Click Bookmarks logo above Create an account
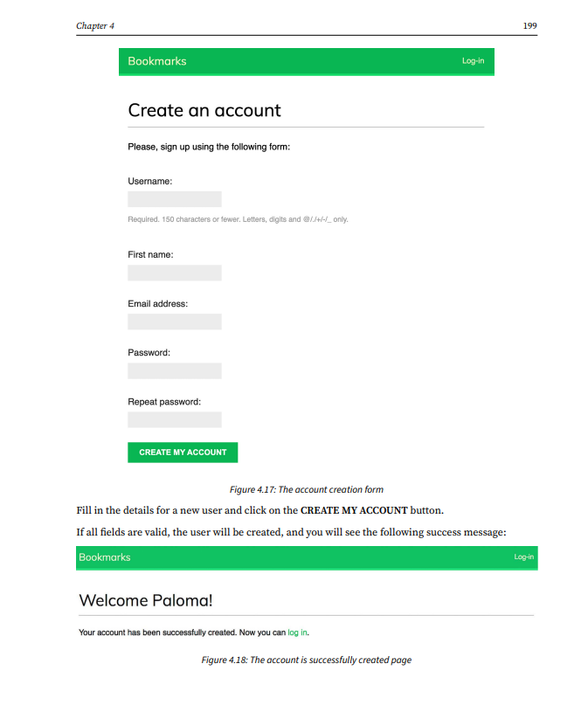The height and width of the screenshot is (726, 588). tap(157, 61)
